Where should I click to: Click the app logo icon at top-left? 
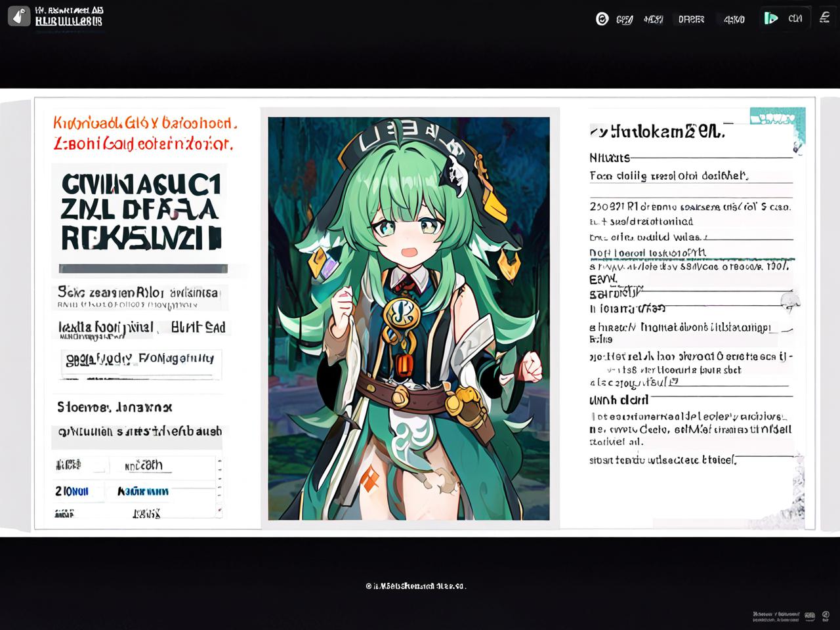(19, 16)
